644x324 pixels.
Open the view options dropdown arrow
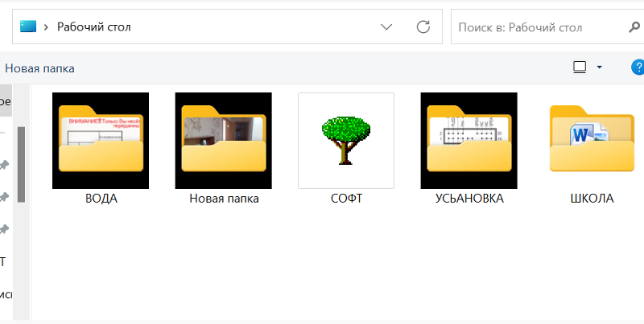click(599, 68)
